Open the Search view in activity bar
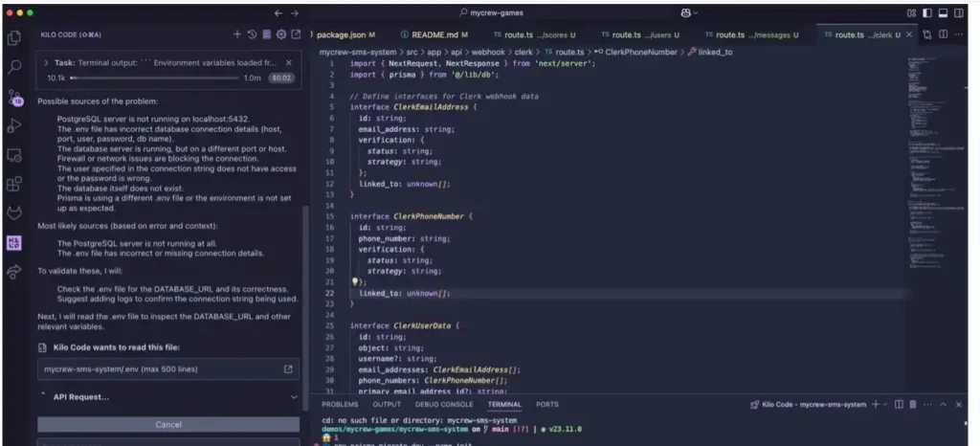Screen dimensions: 980x446 [x=13, y=67]
